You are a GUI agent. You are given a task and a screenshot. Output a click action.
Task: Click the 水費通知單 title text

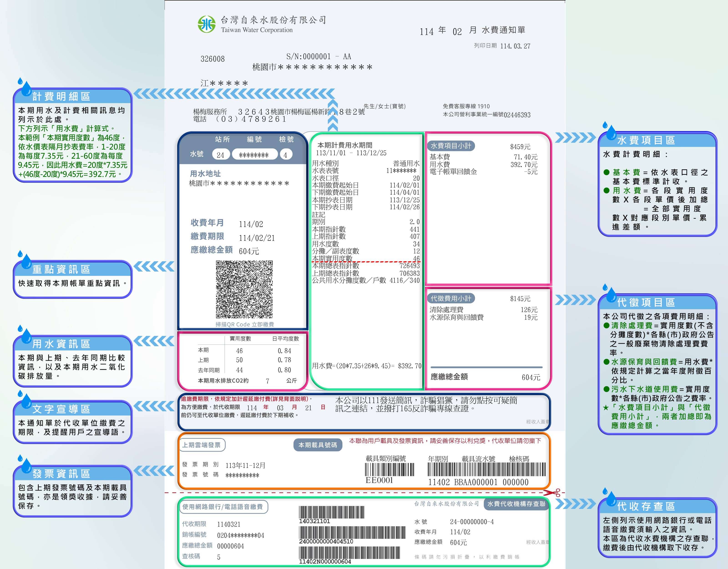pyautogui.click(x=503, y=30)
